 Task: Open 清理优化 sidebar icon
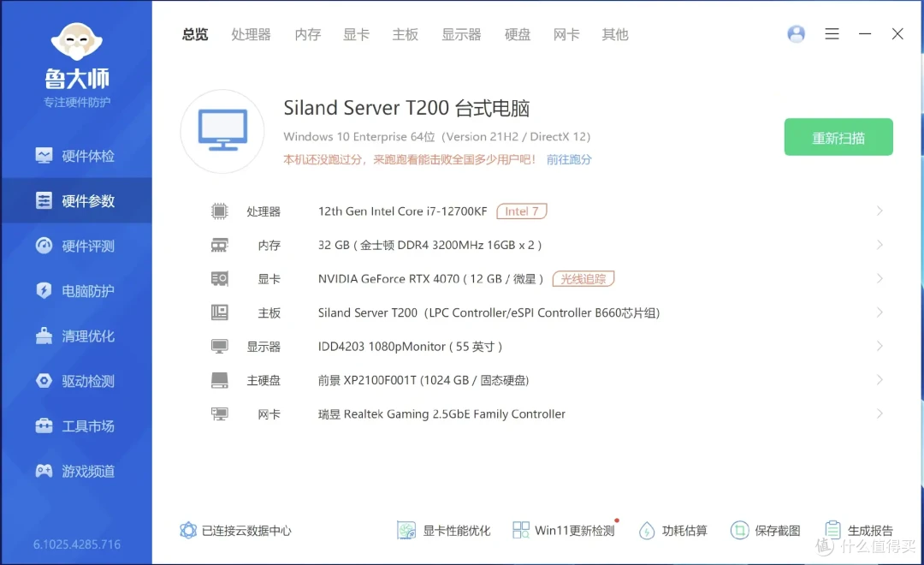click(44, 336)
